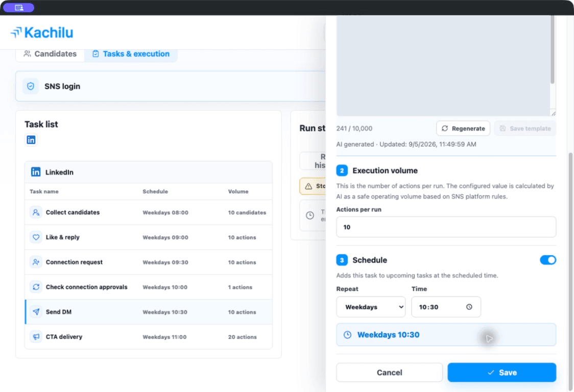Click the text area's vertical scrollbar
Image resolution: width=574 pixels, height=392 pixels.
click(x=553, y=50)
